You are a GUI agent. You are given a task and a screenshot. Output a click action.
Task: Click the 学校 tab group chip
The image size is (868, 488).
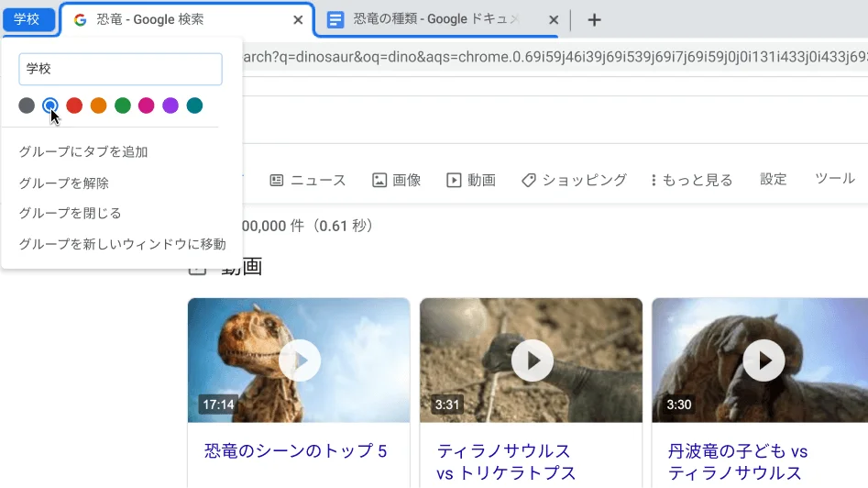(x=27, y=19)
